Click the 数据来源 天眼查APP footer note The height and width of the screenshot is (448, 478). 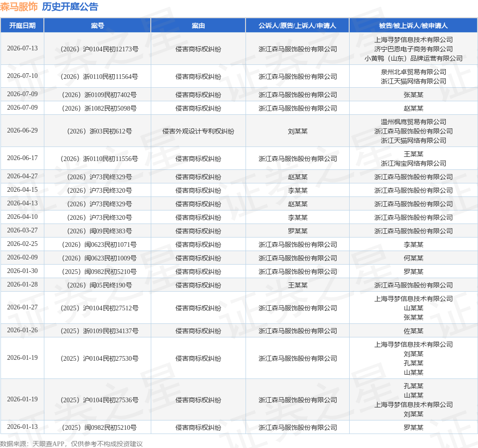(71, 444)
